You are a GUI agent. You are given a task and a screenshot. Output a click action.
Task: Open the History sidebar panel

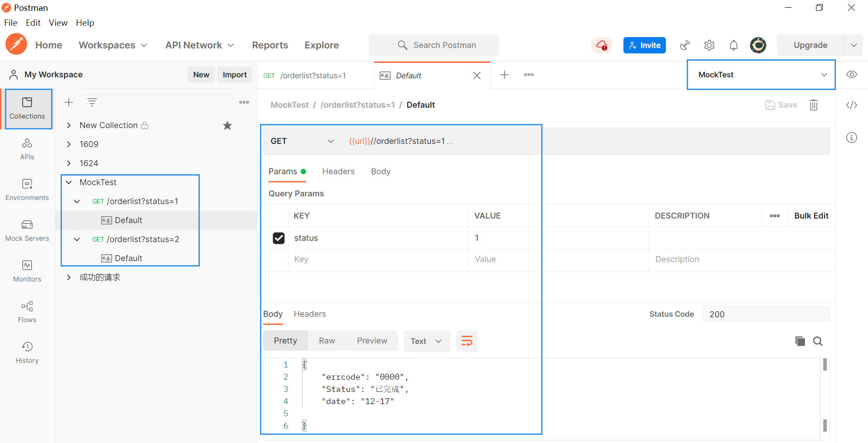27,353
